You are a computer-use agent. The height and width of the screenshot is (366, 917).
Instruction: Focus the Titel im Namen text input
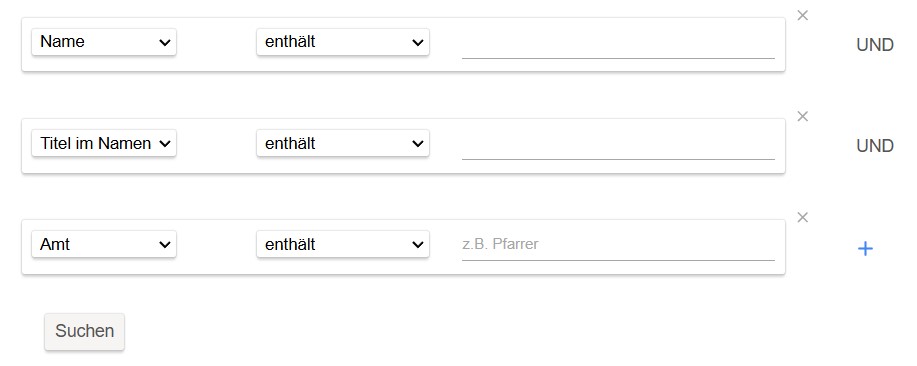pos(618,146)
